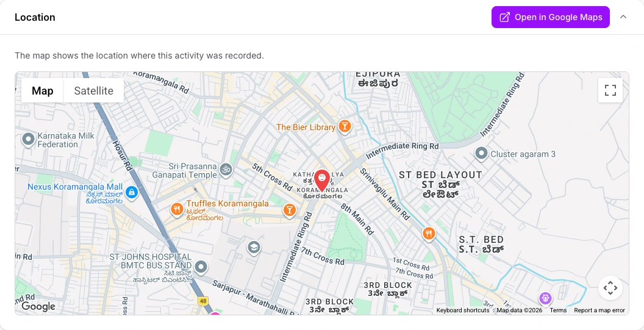Click the 8th Main Rd label
This screenshot has width=644, height=330.
357,218
